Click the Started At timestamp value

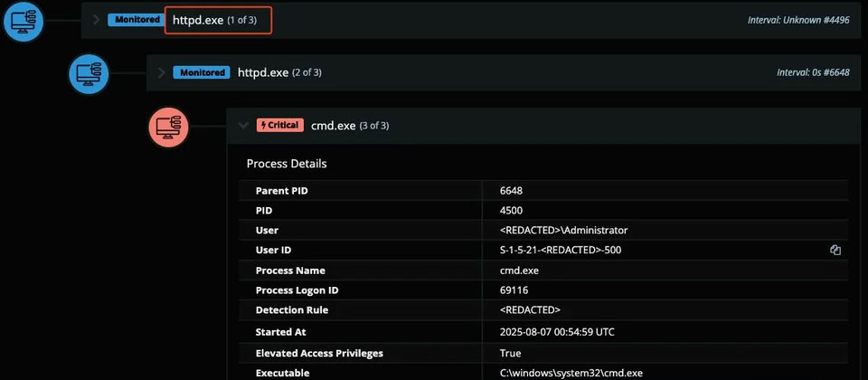tap(556, 332)
